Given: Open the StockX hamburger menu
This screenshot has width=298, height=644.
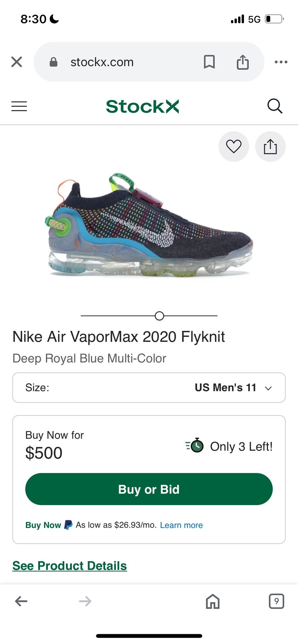Looking at the screenshot, I should point(19,106).
